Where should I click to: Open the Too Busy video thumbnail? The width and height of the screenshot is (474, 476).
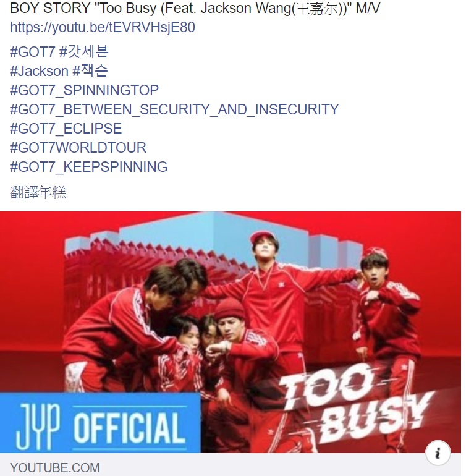[231, 332]
